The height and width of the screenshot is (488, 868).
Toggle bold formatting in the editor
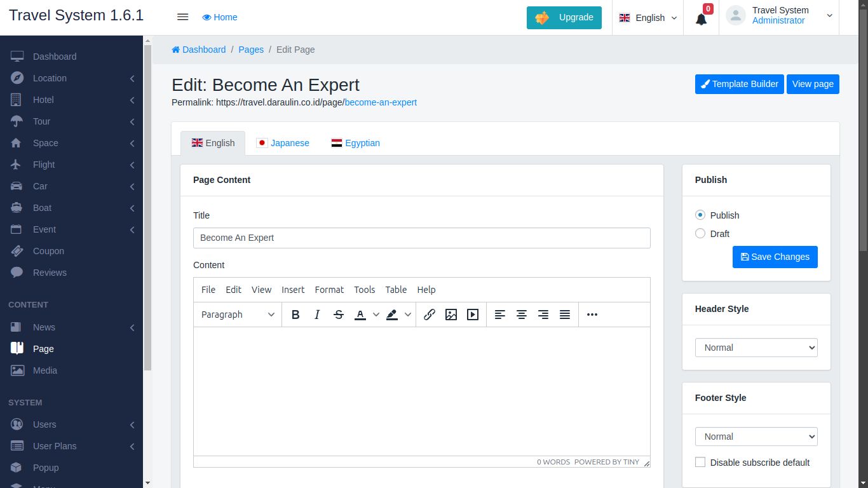295,315
